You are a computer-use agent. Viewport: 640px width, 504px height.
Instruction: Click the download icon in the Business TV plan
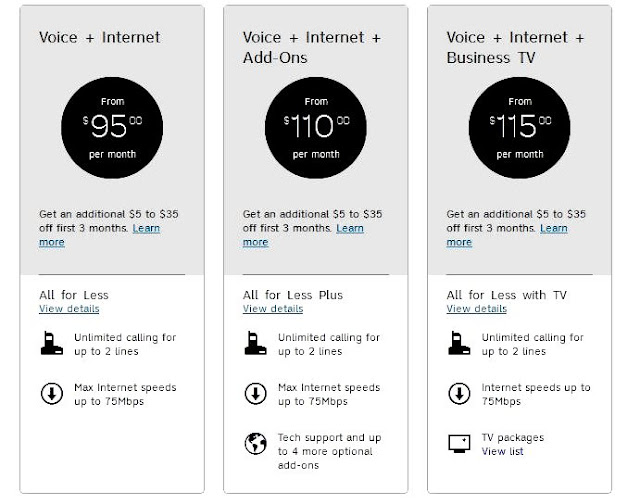[457, 393]
